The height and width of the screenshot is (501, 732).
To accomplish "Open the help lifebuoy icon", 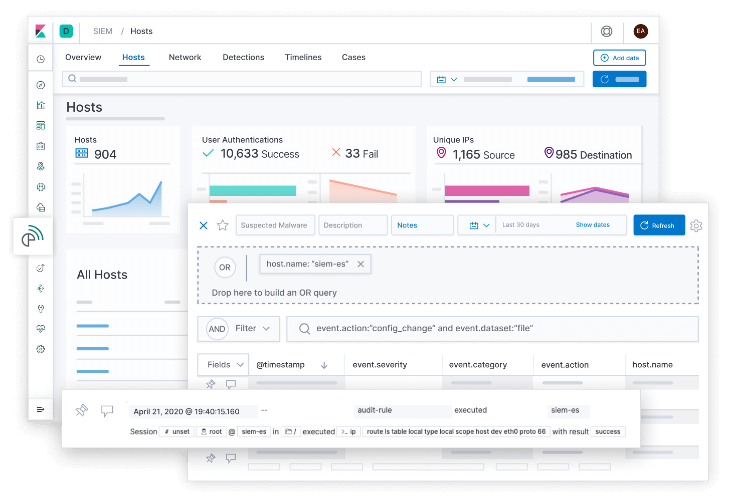I will pyautogui.click(x=607, y=31).
